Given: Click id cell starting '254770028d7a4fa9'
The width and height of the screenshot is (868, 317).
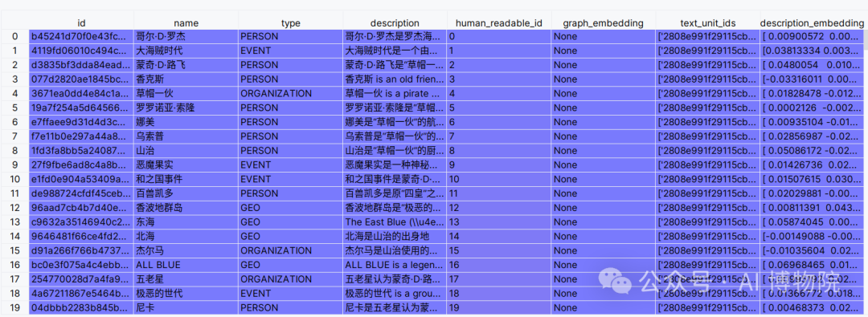Looking at the screenshot, I should tap(81, 278).
